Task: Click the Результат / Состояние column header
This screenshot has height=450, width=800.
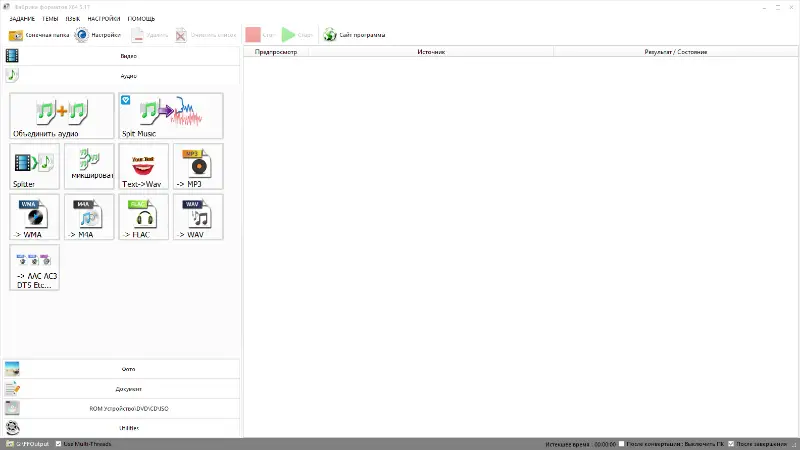Action: coord(676,52)
